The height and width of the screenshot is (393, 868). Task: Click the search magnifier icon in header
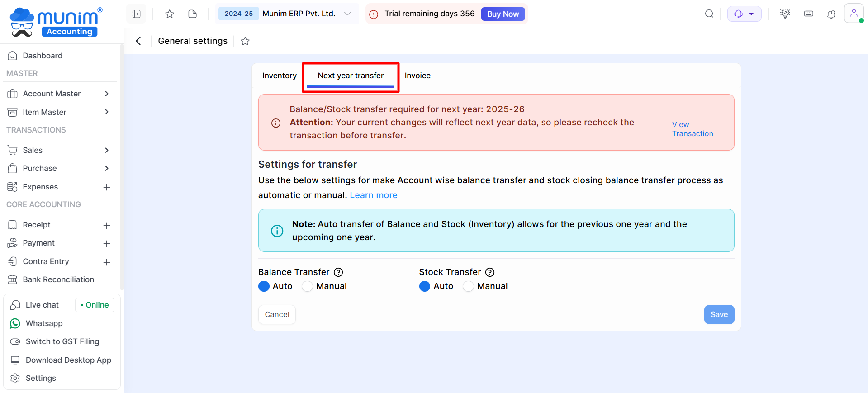pyautogui.click(x=709, y=14)
